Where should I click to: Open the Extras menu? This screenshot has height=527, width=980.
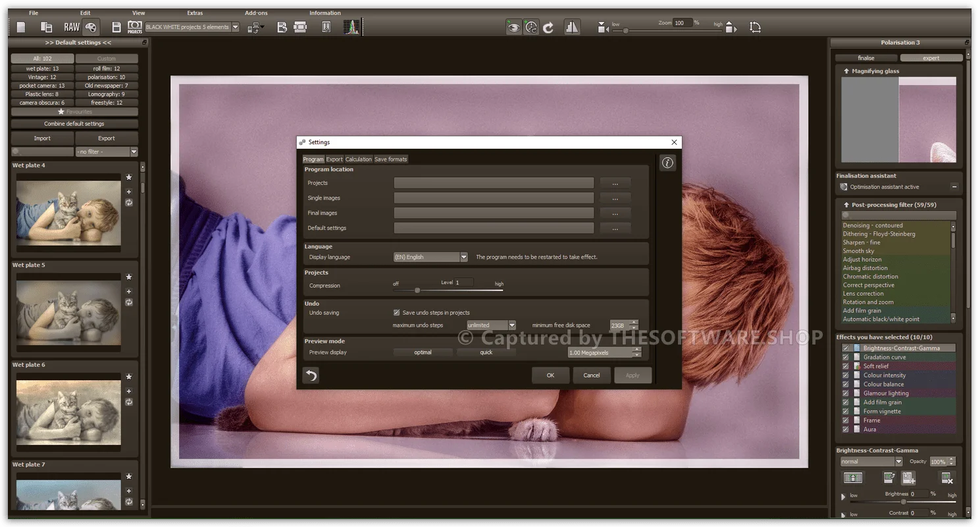[195, 13]
